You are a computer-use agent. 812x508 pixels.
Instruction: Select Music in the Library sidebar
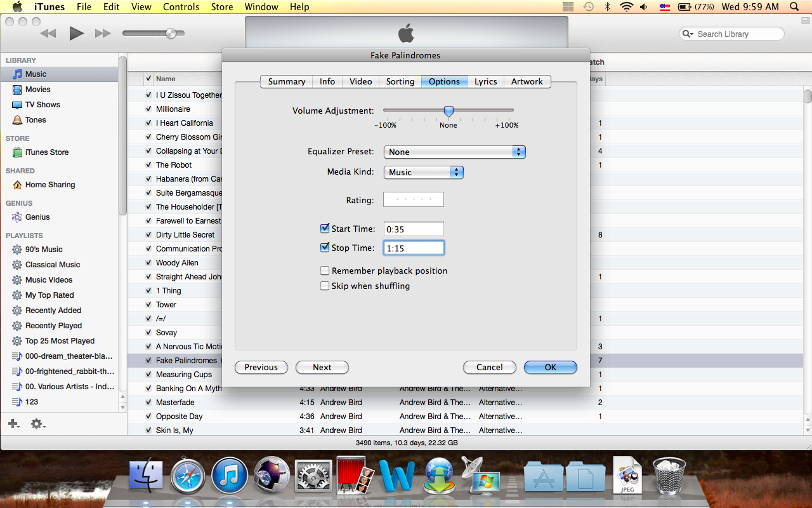coord(59,74)
